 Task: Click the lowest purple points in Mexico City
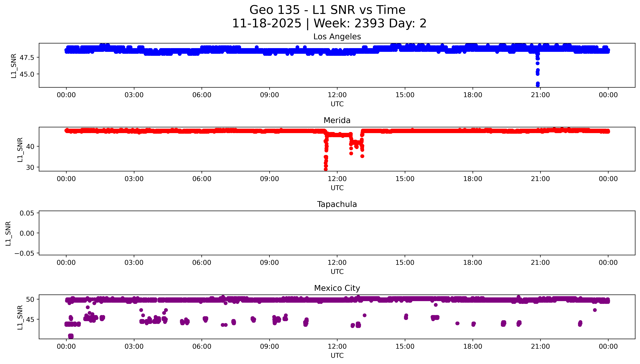(x=71, y=336)
